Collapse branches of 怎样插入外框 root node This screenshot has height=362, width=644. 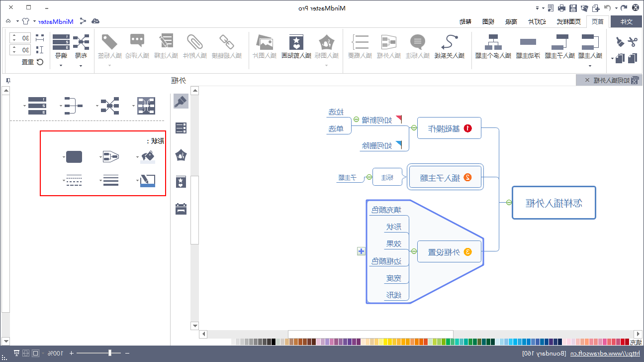508,202
